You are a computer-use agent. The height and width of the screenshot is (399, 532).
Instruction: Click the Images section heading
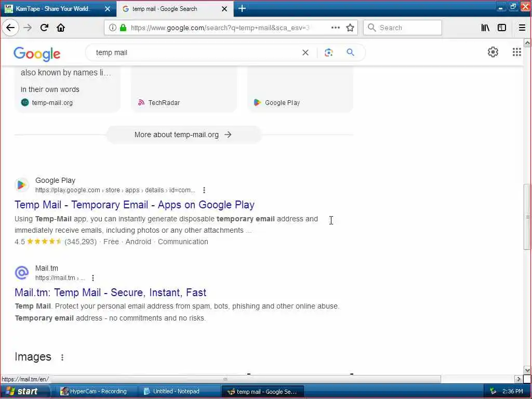point(33,357)
